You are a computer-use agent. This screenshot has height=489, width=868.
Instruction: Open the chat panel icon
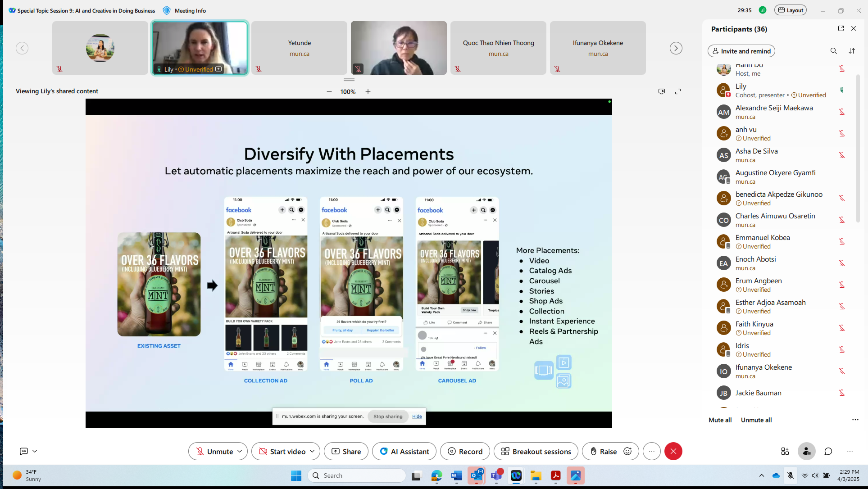tap(828, 451)
